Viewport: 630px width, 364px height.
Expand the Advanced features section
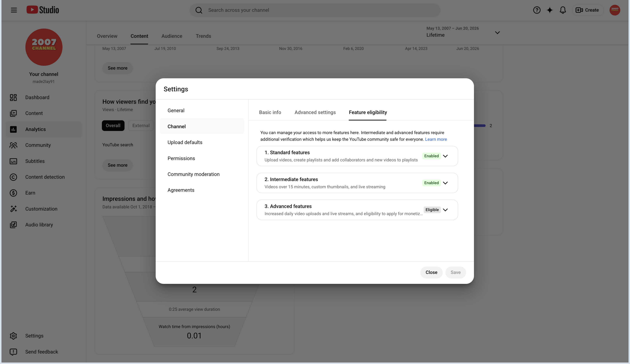[445, 210]
